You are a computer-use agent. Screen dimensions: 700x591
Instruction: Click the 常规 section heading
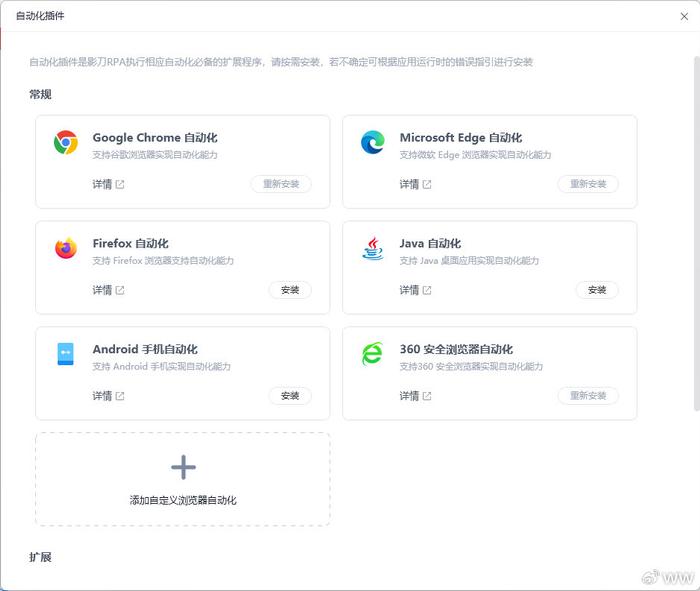point(40,94)
